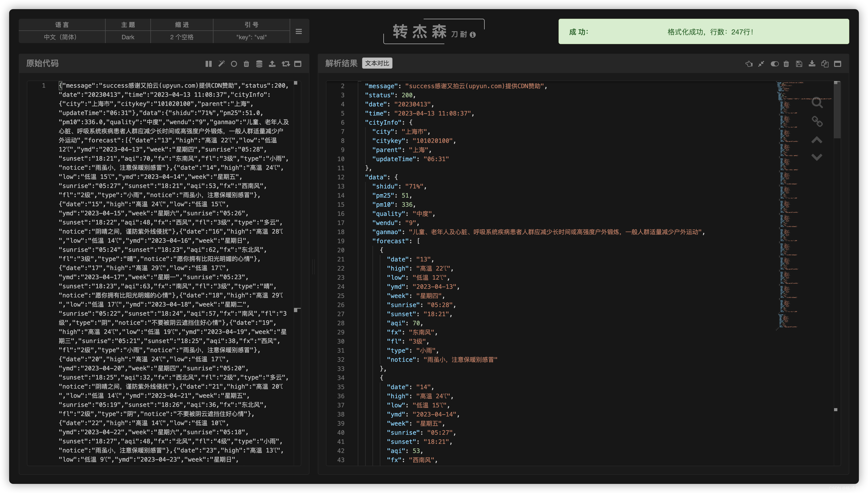This screenshot has height=493, width=868.
Task: Click the magic wand format icon
Action: [221, 64]
